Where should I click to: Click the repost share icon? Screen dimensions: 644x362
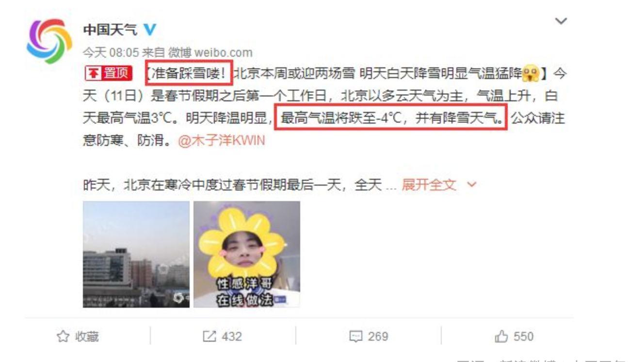click(209, 336)
